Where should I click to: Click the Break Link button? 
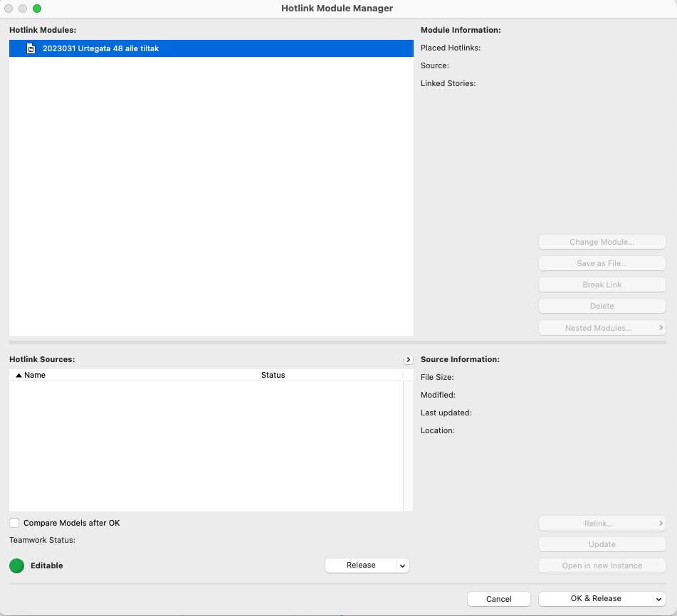(602, 285)
